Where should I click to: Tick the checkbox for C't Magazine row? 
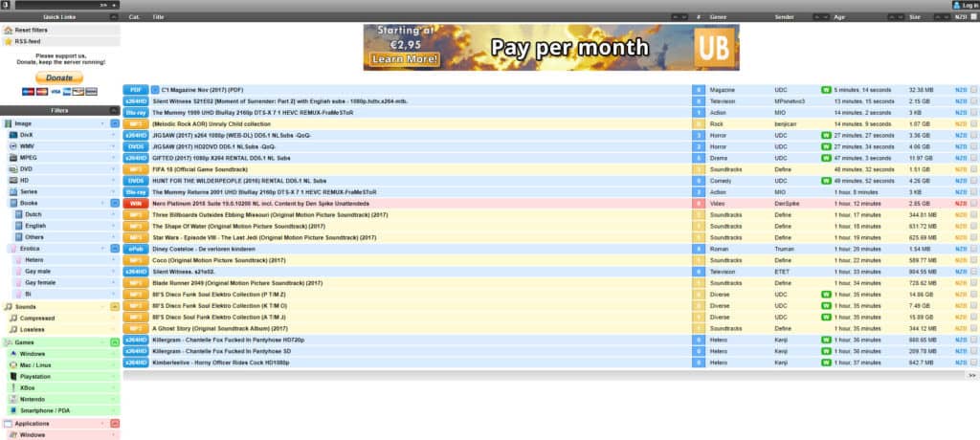pyautogui.click(x=973, y=89)
